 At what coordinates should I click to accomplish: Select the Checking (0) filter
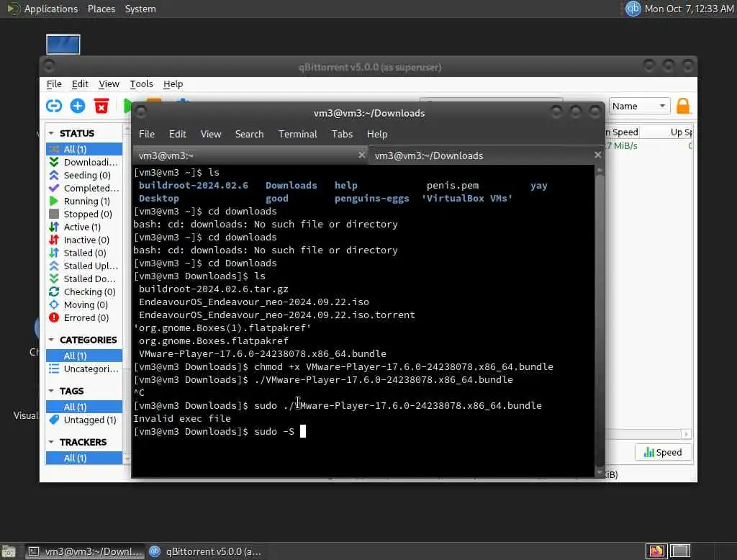point(84,292)
